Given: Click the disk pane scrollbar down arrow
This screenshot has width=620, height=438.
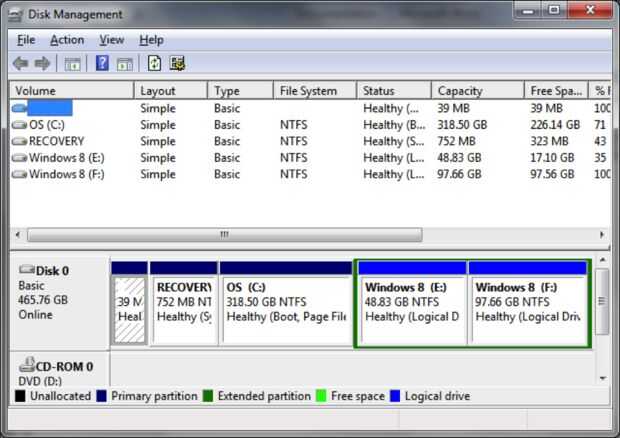Looking at the screenshot, I should [603, 378].
